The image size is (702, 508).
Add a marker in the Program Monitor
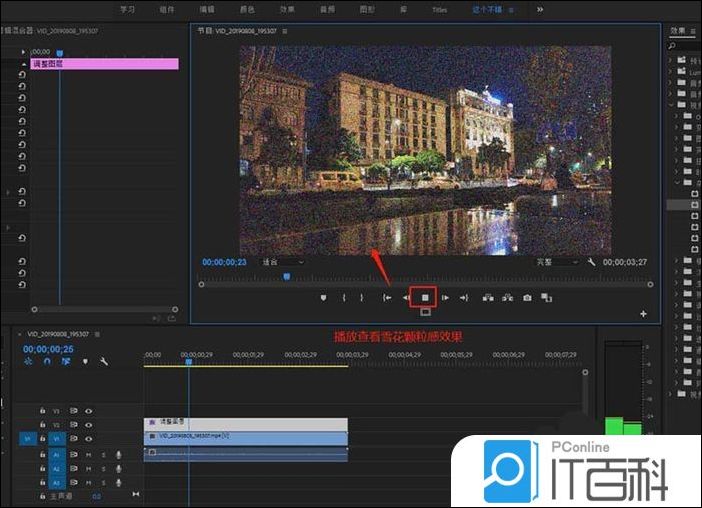pos(323,297)
